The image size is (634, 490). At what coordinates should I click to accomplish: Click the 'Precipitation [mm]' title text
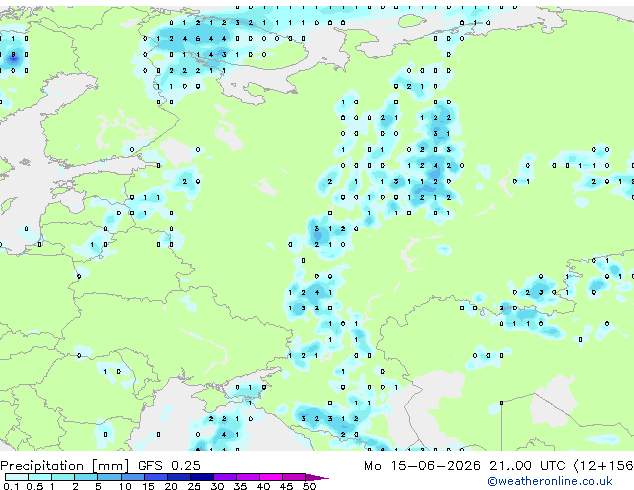tap(65, 466)
